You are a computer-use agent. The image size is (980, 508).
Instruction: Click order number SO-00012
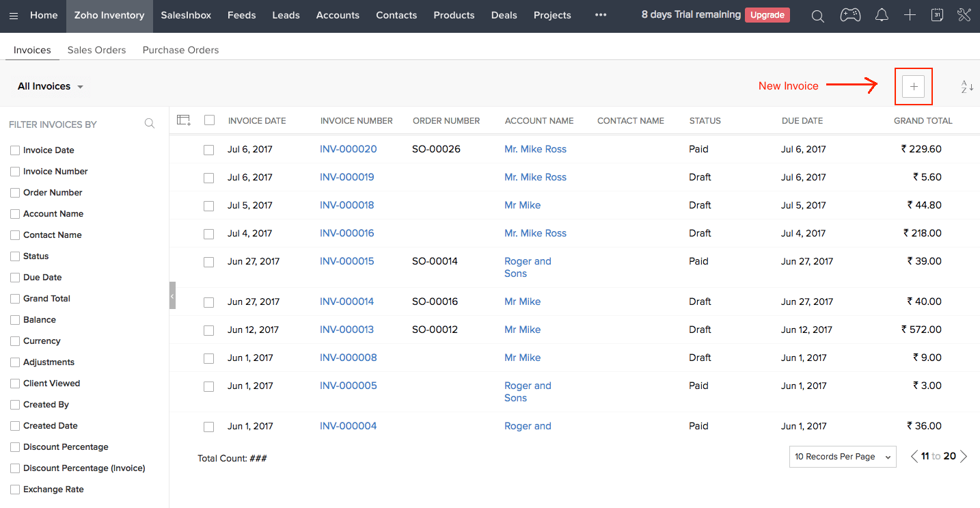435,330
